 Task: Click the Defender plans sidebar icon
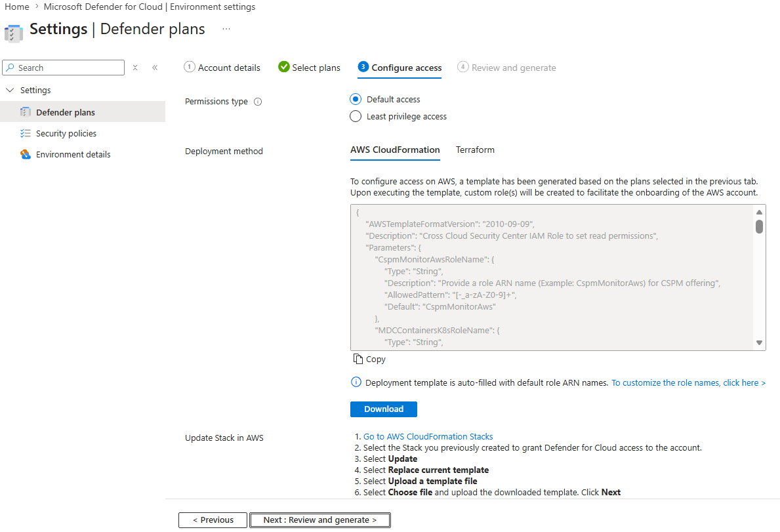pyautogui.click(x=26, y=112)
